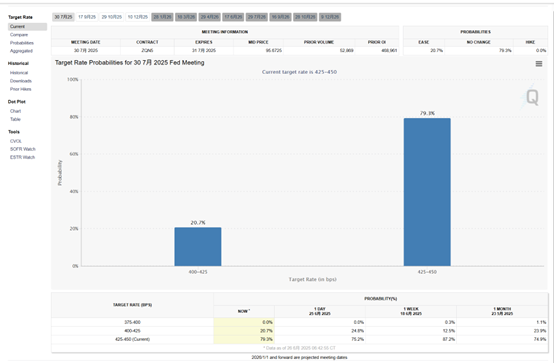Open the chart hamburger context menu
Viewport: 554px width, 363px height.
[x=538, y=64]
